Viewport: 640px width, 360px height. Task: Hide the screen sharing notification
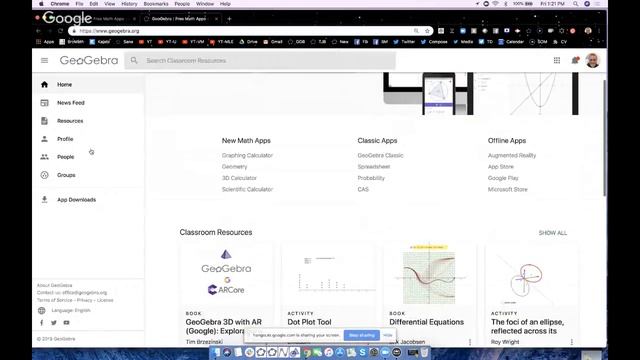click(388, 335)
